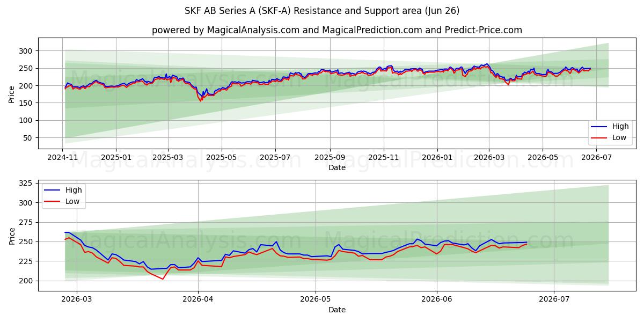The image size is (644, 322).
Task: Click the bottom chart y-axis value '275'
Action: coord(27,222)
